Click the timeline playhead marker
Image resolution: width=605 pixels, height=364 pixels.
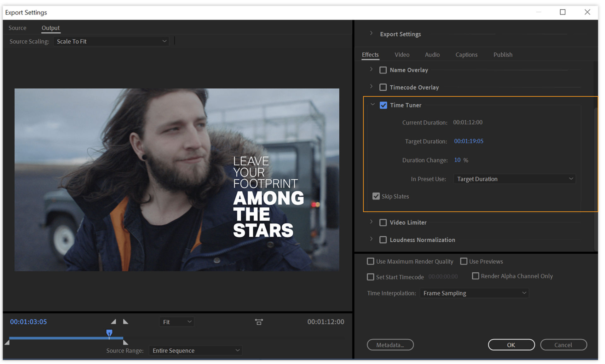pyautogui.click(x=109, y=333)
